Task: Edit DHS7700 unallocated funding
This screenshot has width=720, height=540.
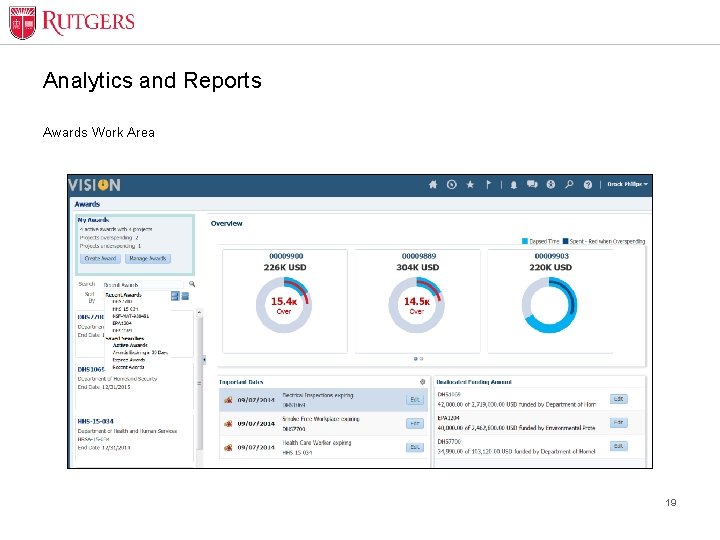Action: pyautogui.click(x=619, y=446)
